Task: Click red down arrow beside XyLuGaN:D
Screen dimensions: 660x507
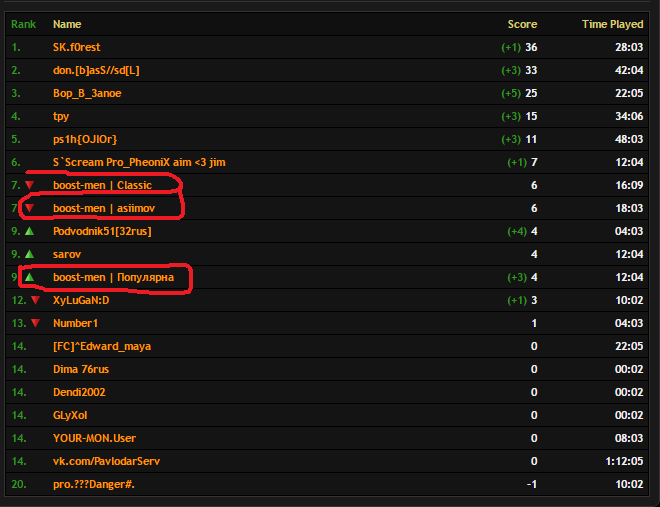Action: 36,300
